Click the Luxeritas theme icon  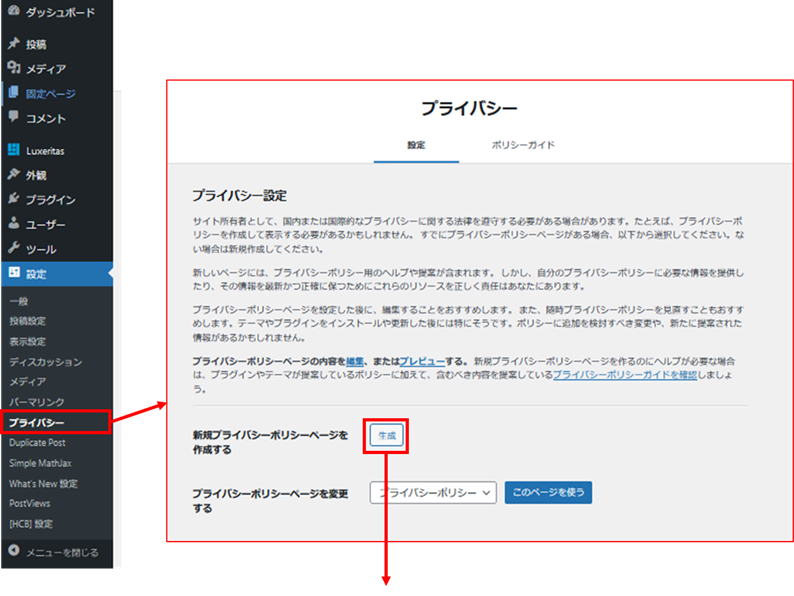tap(13, 150)
